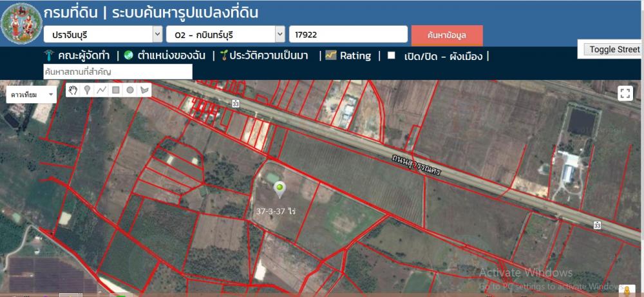Select the add marker drawing tool

tap(87, 90)
